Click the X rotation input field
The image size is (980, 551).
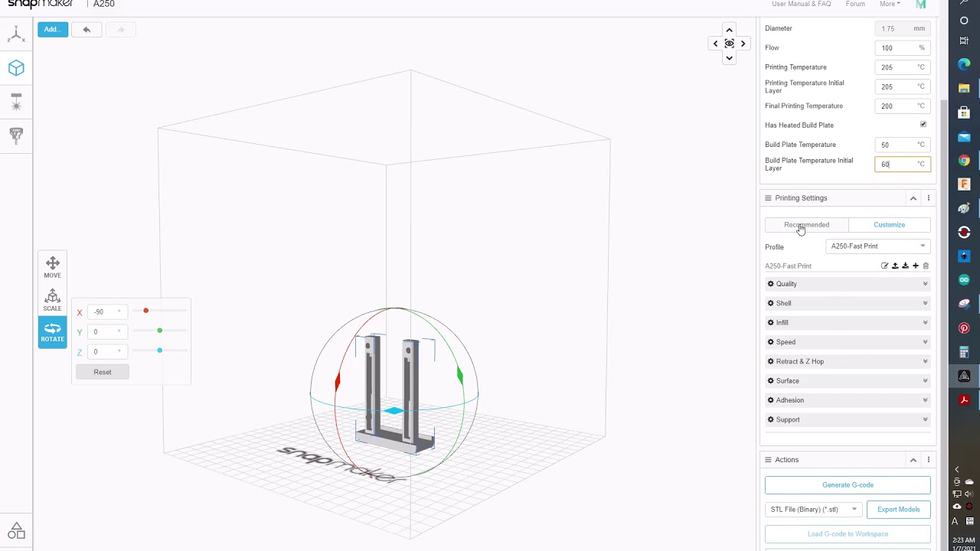[108, 312]
